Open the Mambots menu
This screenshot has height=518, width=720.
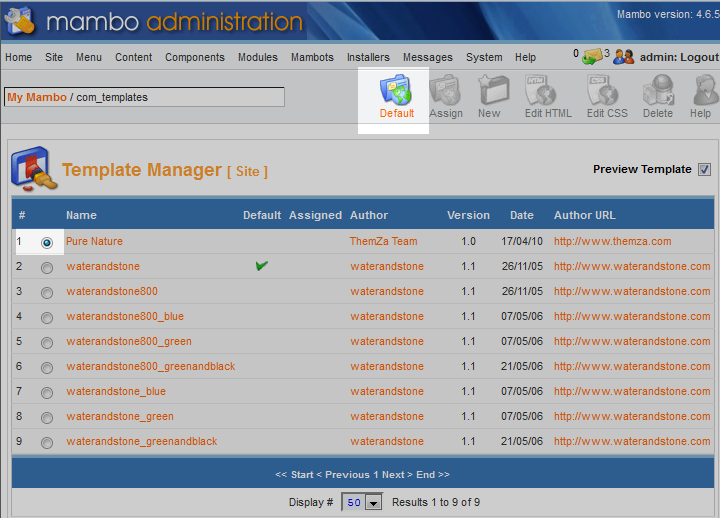point(312,57)
